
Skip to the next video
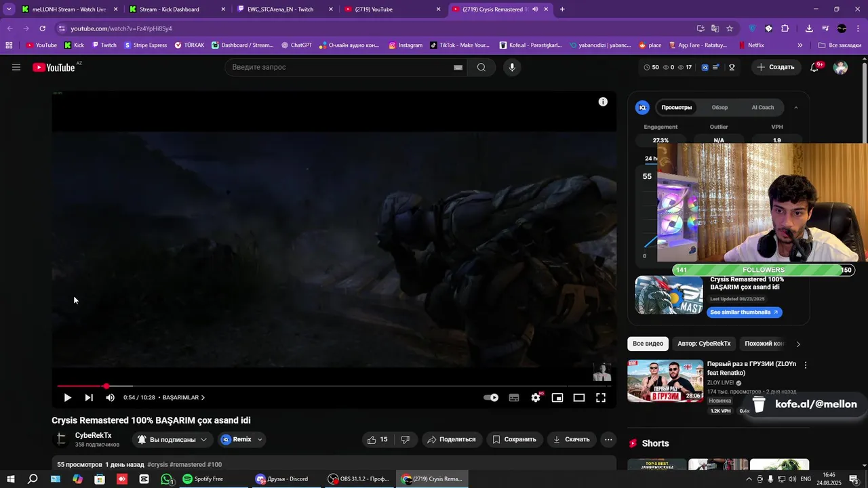tap(89, 398)
